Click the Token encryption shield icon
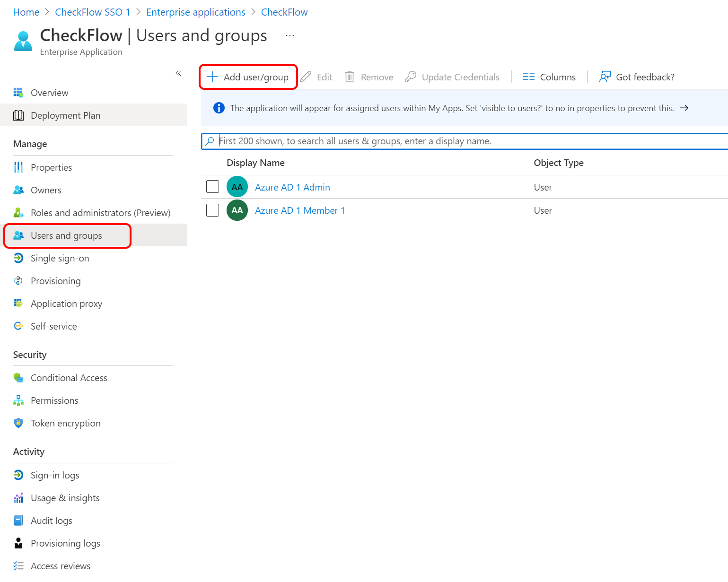The height and width of the screenshot is (582, 728). [18, 423]
